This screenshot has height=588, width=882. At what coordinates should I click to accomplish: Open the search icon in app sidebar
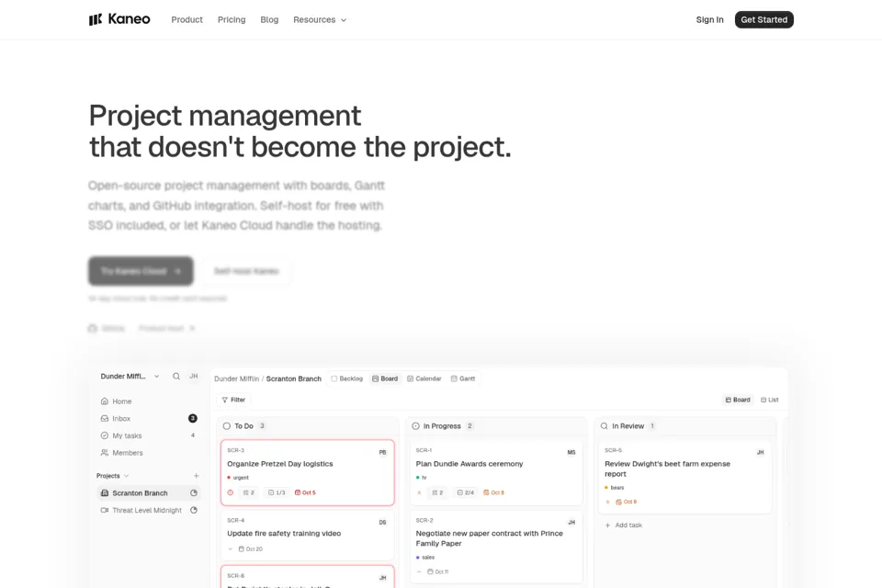coord(176,377)
